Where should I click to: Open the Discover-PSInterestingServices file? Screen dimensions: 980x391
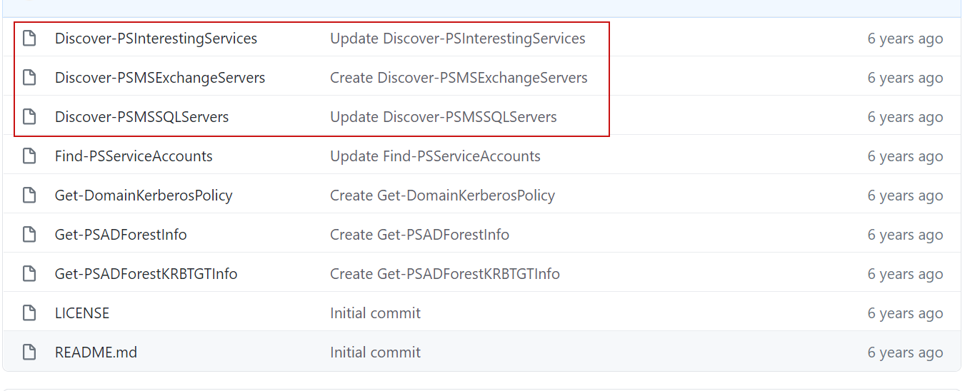click(x=156, y=39)
